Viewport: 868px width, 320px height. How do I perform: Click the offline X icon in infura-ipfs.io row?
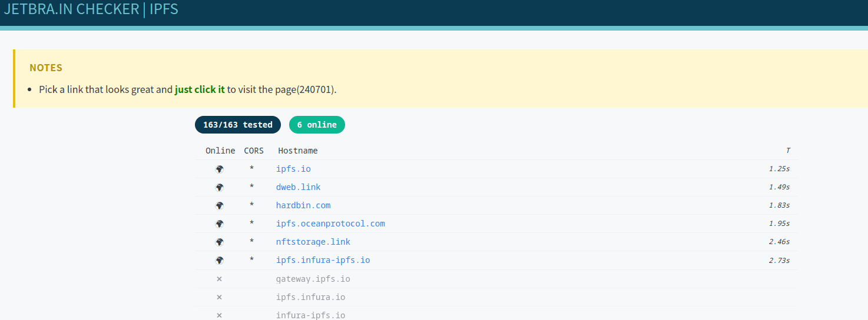(x=220, y=315)
